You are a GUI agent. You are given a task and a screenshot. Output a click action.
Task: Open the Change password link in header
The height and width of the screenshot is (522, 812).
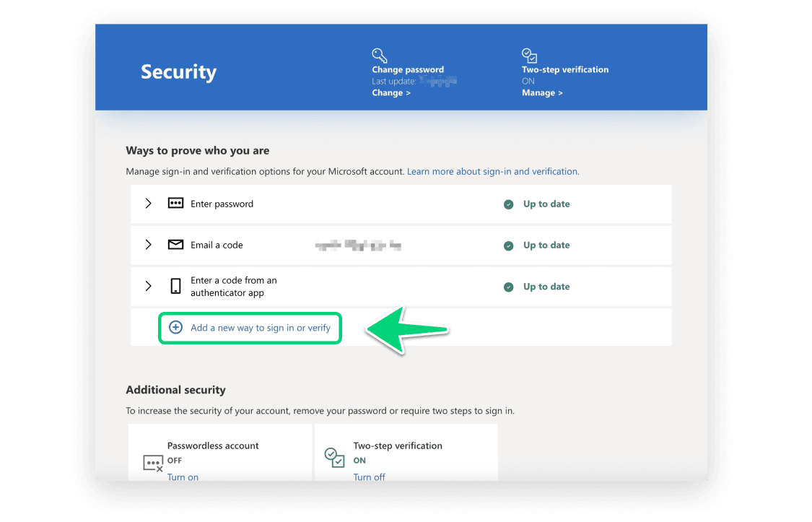click(x=391, y=93)
